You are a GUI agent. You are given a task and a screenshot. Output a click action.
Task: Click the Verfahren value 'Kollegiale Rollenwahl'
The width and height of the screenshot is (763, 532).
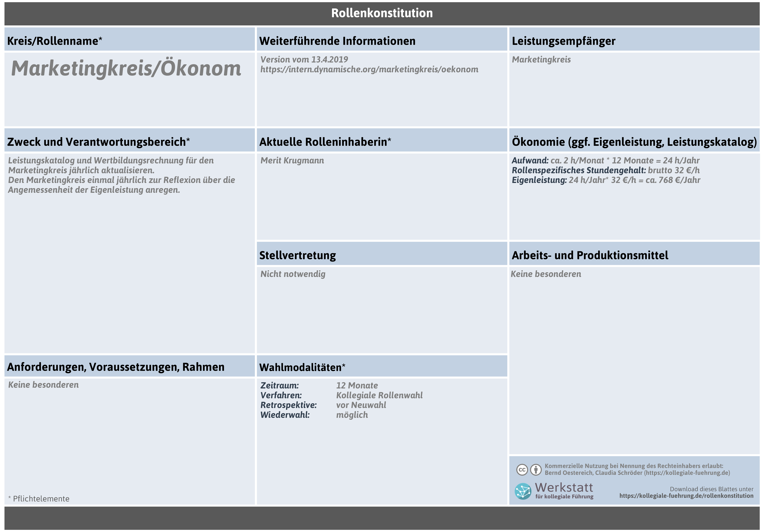click(x=379, y=395)
